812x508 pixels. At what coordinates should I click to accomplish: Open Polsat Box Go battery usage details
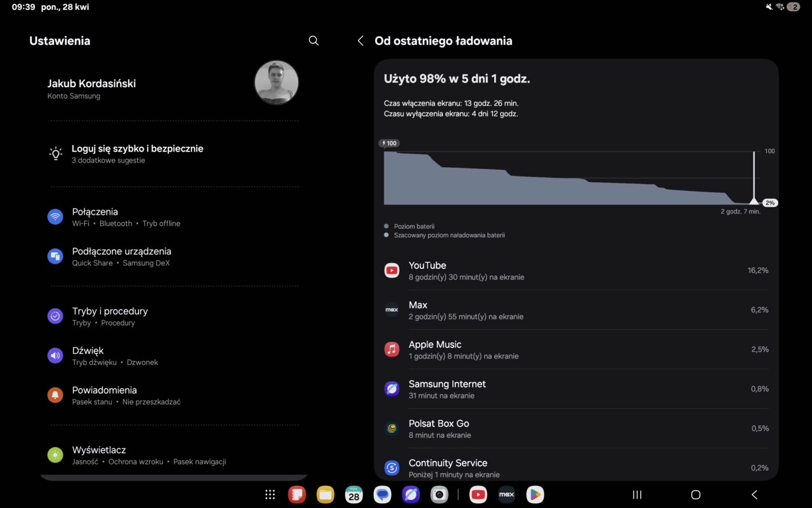coord(576,428)
